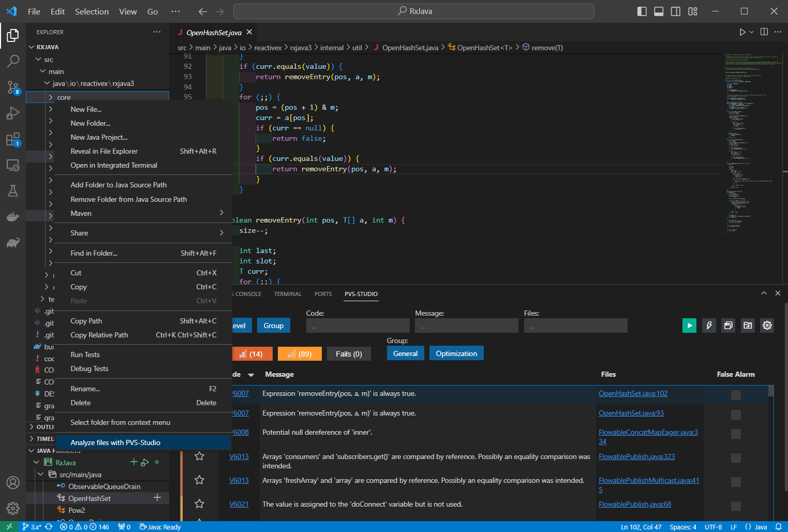The width and height of the screenshot is (788, 532).
Task: Mark first V6007 warning as false alarm
Action: tap(736, 394)
